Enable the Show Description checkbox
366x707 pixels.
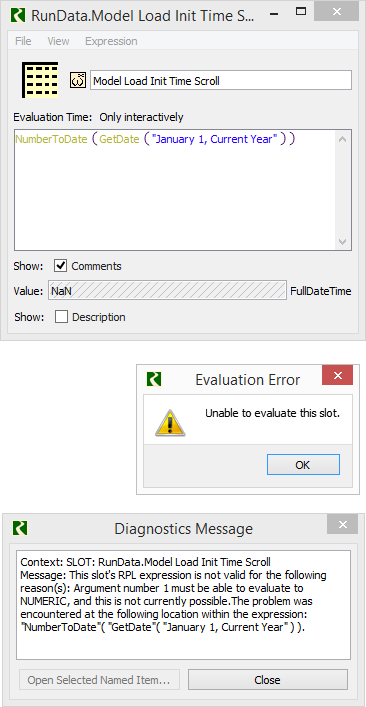61,317
